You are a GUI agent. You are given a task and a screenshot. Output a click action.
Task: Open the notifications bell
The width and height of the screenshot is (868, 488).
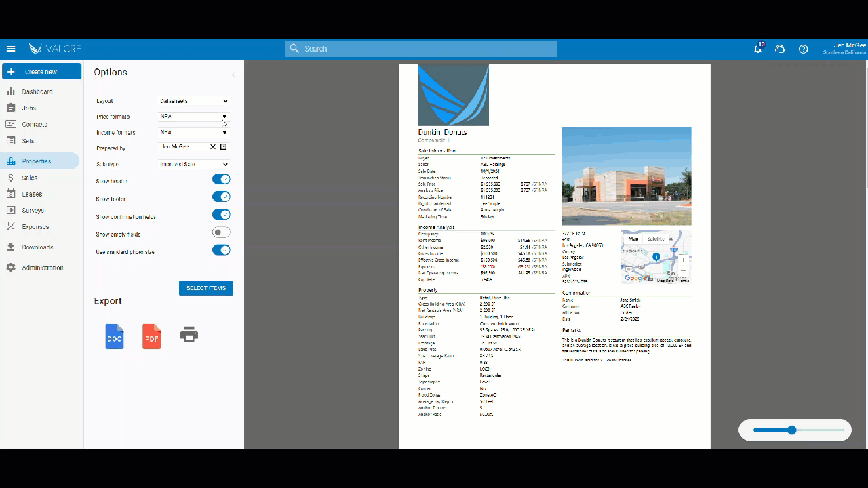tap(758, 49)
